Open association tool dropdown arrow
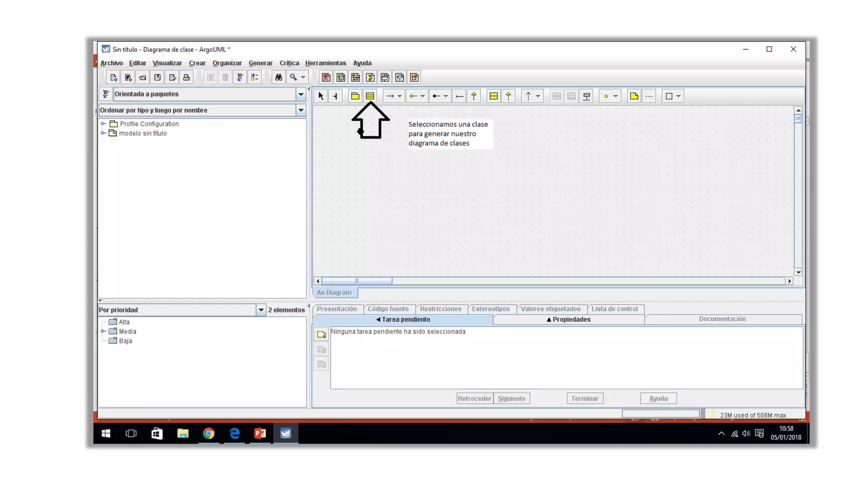The width and height of the screenshot is (868, 488). click(400, 96)
